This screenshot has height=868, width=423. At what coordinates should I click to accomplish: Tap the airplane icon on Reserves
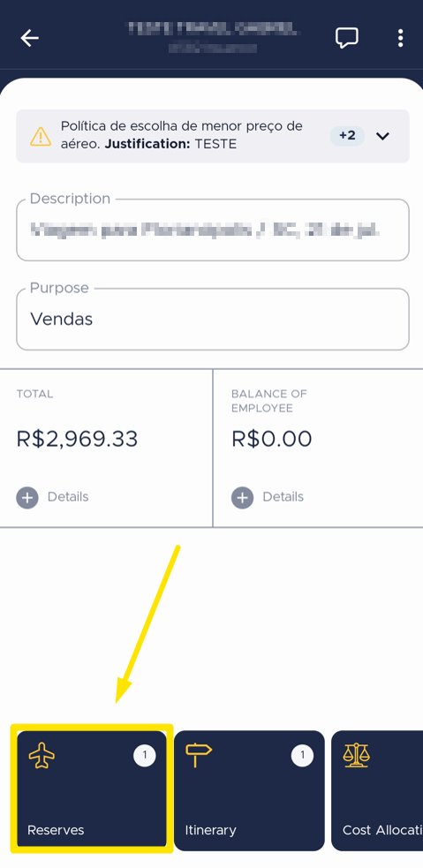(x=42, y=756)
